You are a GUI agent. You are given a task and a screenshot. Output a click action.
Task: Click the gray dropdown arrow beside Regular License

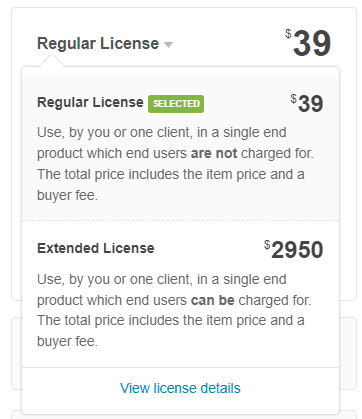tap(169, 45)
